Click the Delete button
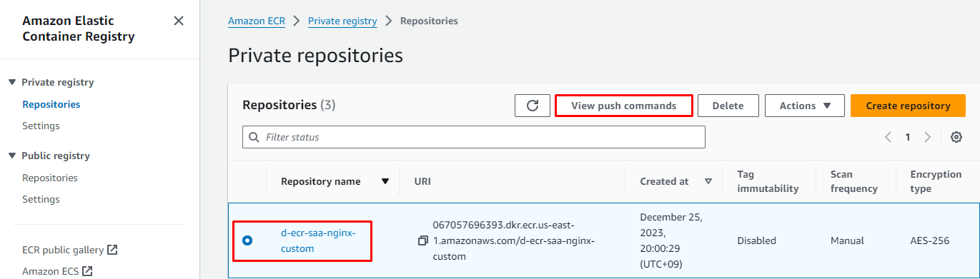The width and height of the screenshot is (980, 279). 728,106
